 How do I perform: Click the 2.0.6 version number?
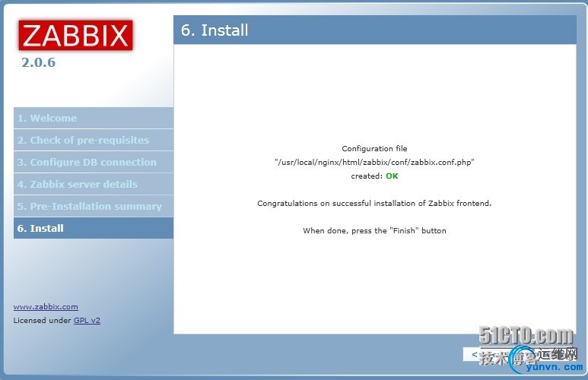[x=39, y=62]
